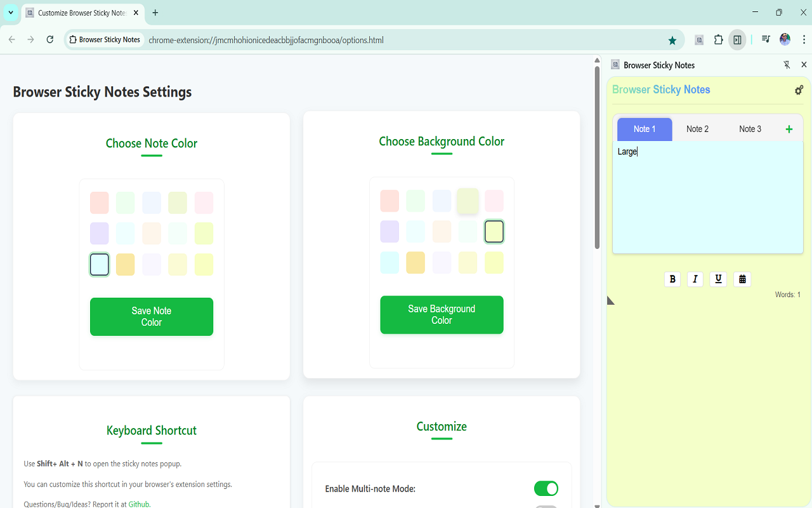Viewport: 812px width, 508px height.
Task: Choose the orange-yellow background color swatch
Action: (416, 262)
